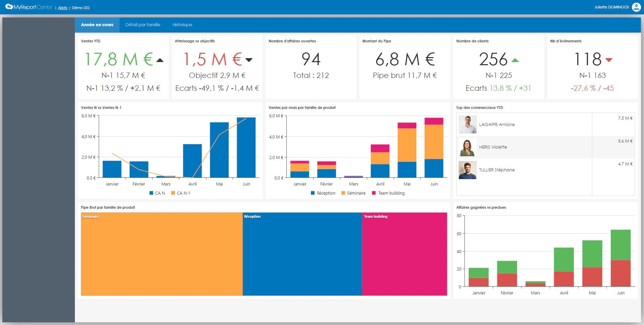Click the black up arrow beside Ventes YTD
This screenshot has width=644, height=325.
pos(160,60)
